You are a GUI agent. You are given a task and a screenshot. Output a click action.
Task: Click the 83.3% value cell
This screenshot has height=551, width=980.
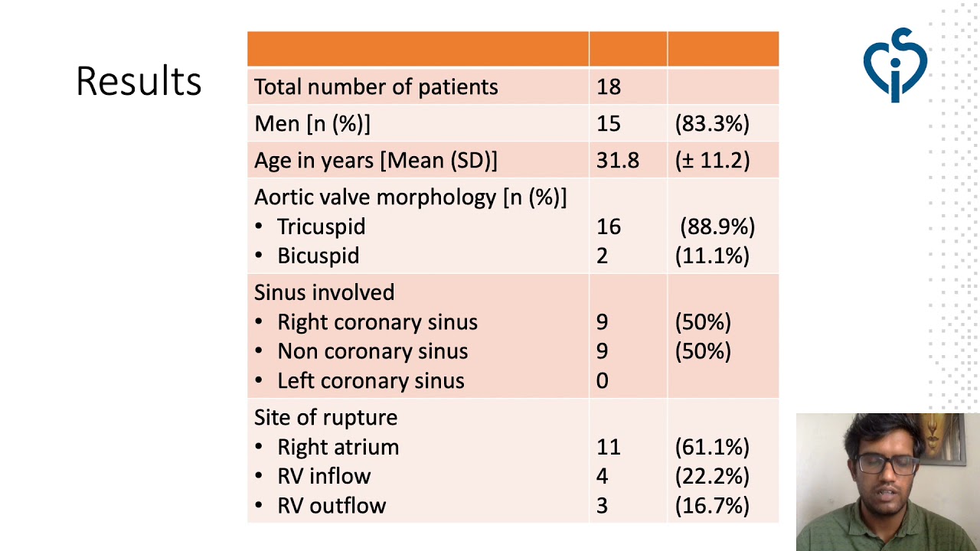(712, 124)
